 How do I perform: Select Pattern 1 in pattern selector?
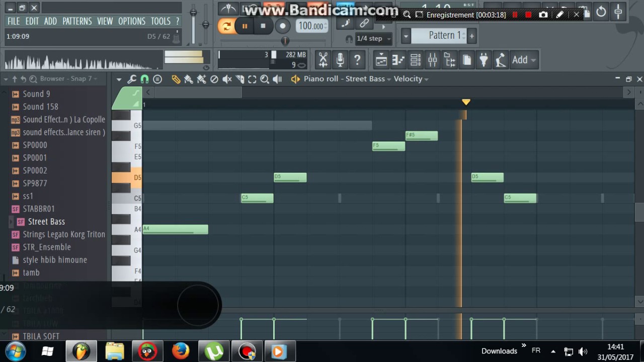(439, 36)
